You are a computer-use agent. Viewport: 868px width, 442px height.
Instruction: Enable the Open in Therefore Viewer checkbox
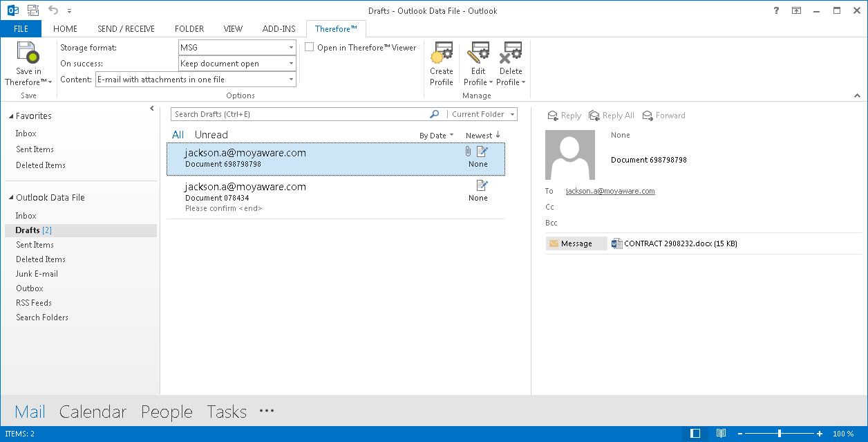[x=309, y=47]
